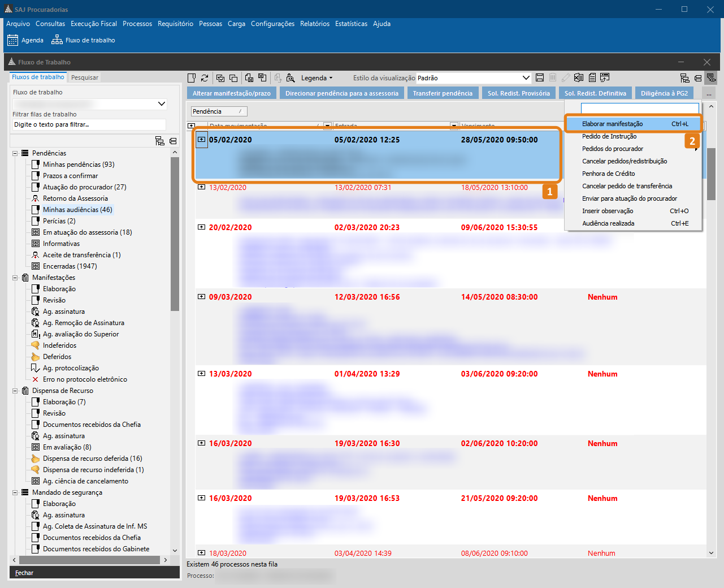Collapse the Dispensa de Recurso tree group
This screenshot has width=724, height=588.
pyautogui.click(x=15, y=391)
